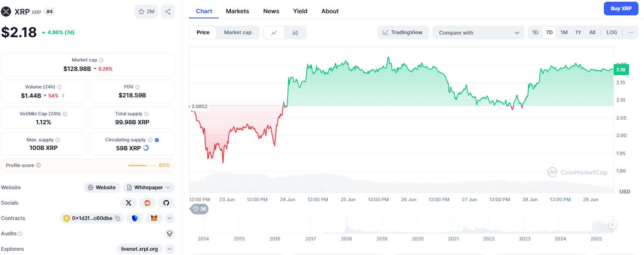Click the $128.98B market cap value

click(77, 69)
